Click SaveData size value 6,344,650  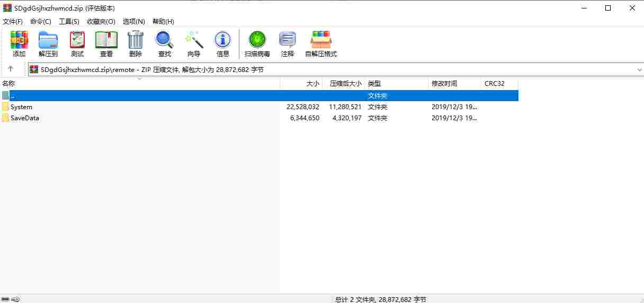(x=305, y=118)
